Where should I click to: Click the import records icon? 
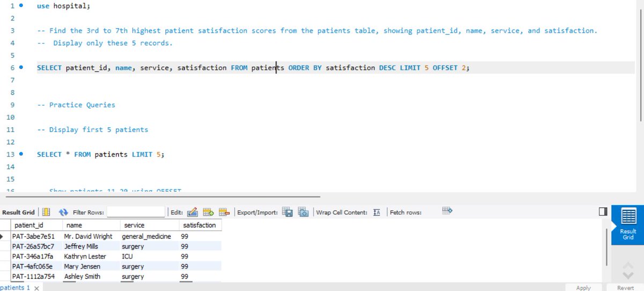pos(303,212)
